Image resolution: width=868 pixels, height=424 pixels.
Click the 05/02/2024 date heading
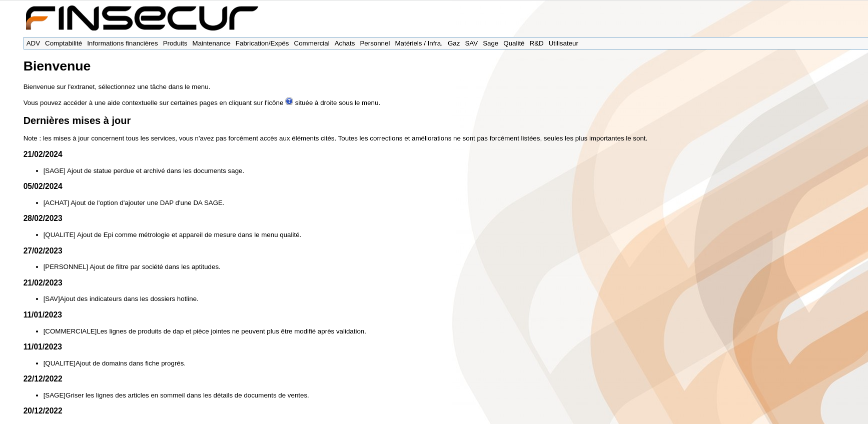pyautogui.click(x=43, y=186)
